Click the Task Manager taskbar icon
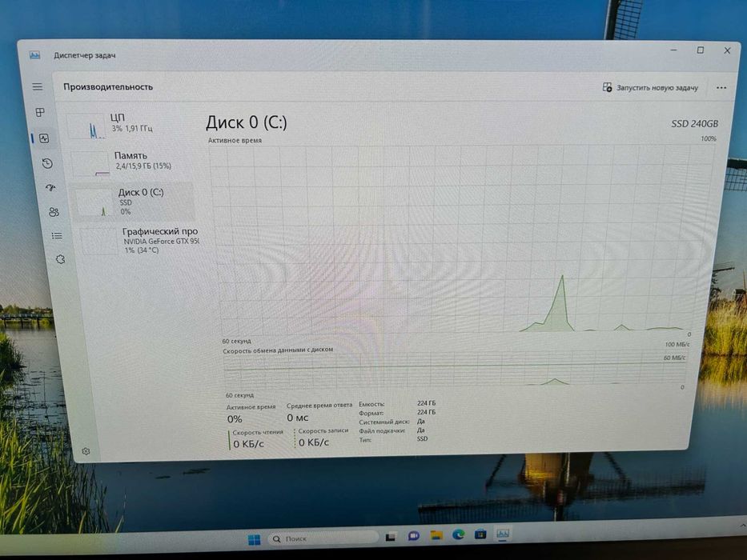 (503, 534)
